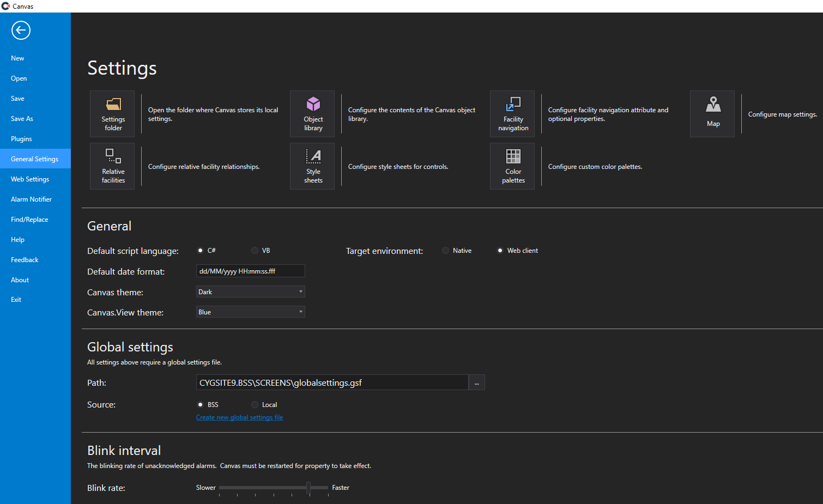Click the 'Configure map settings.' description text

782,114
